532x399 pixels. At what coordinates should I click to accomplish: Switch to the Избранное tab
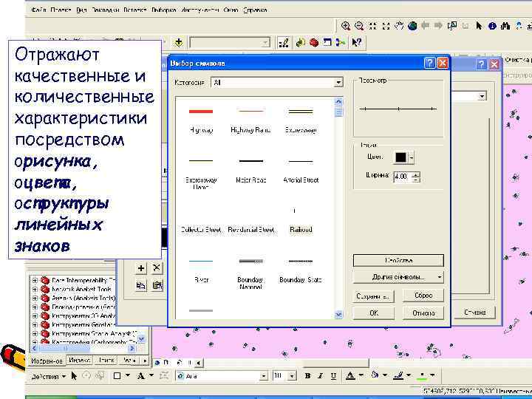[x=47, y=361]
